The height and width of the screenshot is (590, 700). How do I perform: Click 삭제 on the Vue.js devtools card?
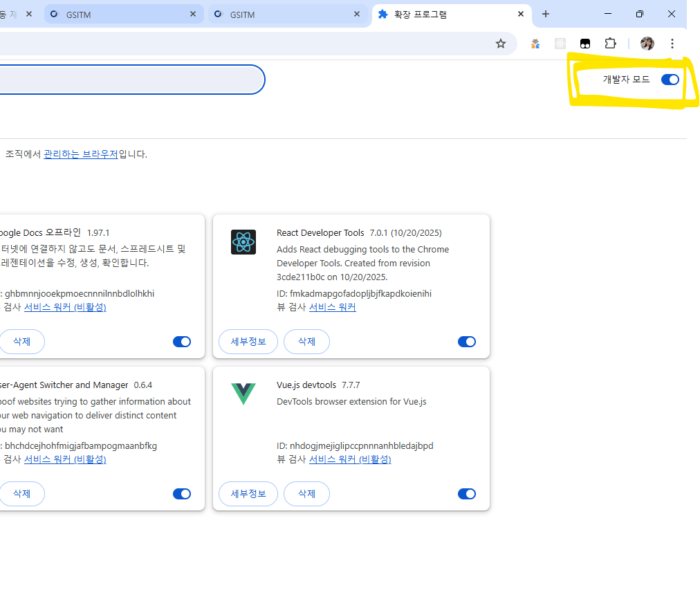click(306, 494)
